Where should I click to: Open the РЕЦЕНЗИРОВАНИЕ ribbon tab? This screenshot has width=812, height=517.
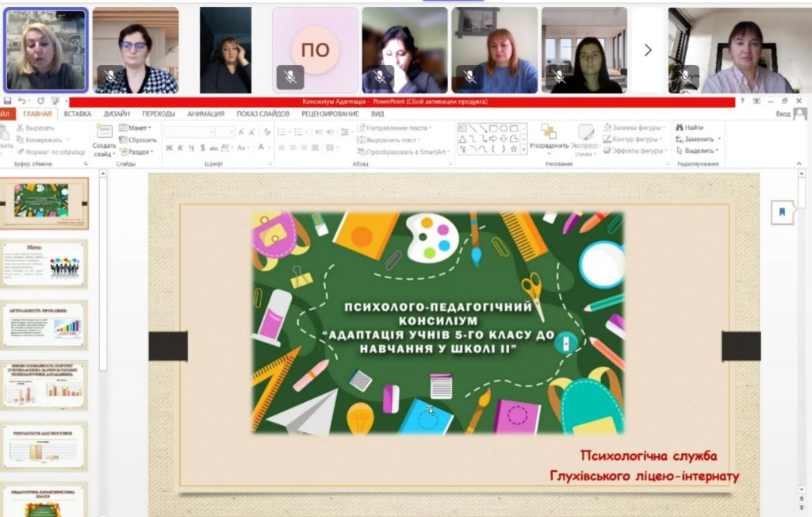(331, 113)
